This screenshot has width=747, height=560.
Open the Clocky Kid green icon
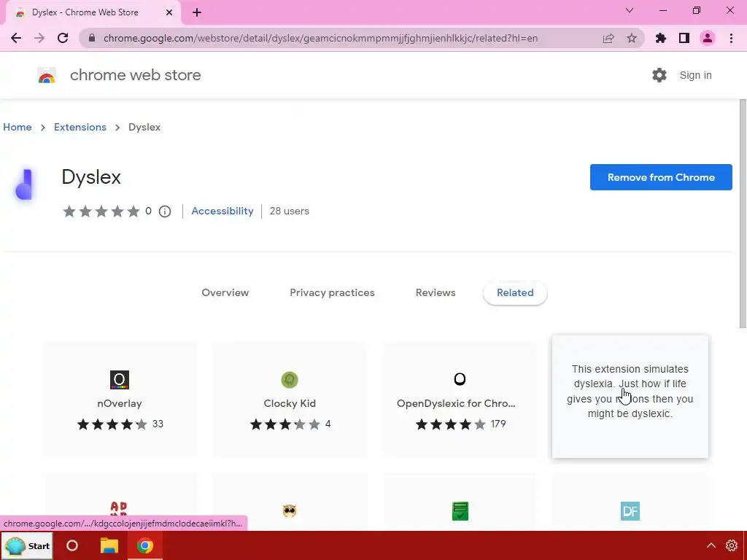tap(290, 379)
